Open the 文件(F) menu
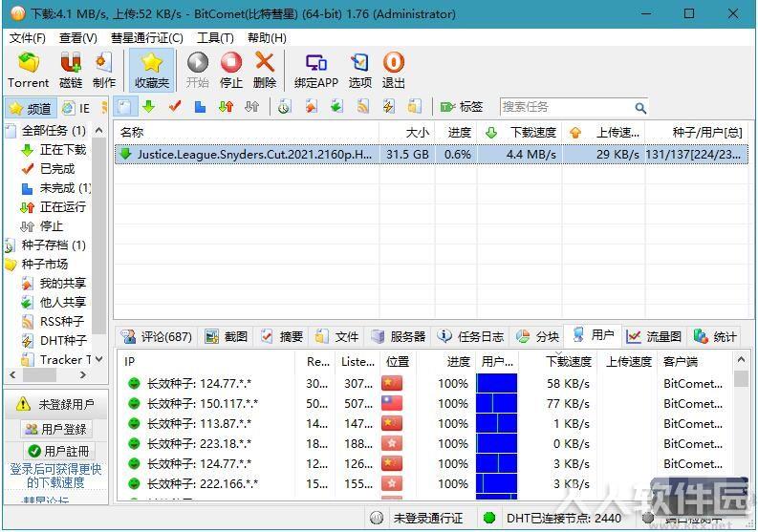The width and height of the screenshot is (758, 532). (x=28, y=37)
